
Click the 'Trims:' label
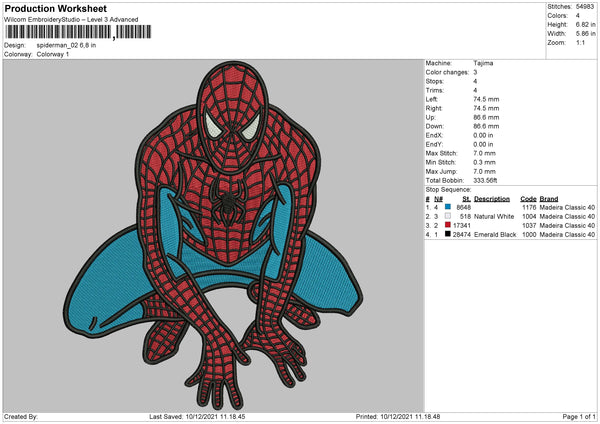tap(435, 90)
